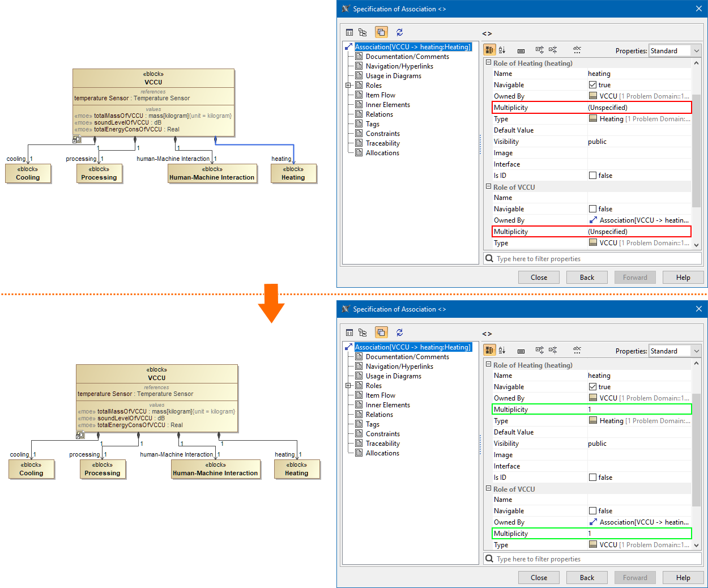Uncheck Navigable 'true' checkbox in the upper dialog

click(x=592, y=85)
